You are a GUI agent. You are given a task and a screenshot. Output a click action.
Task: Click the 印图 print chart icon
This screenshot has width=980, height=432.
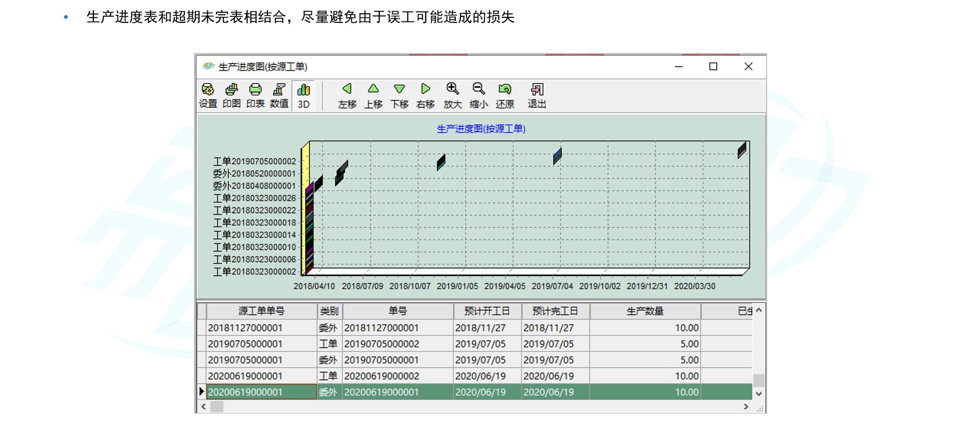pyautogui.click(x=231, y=95)
